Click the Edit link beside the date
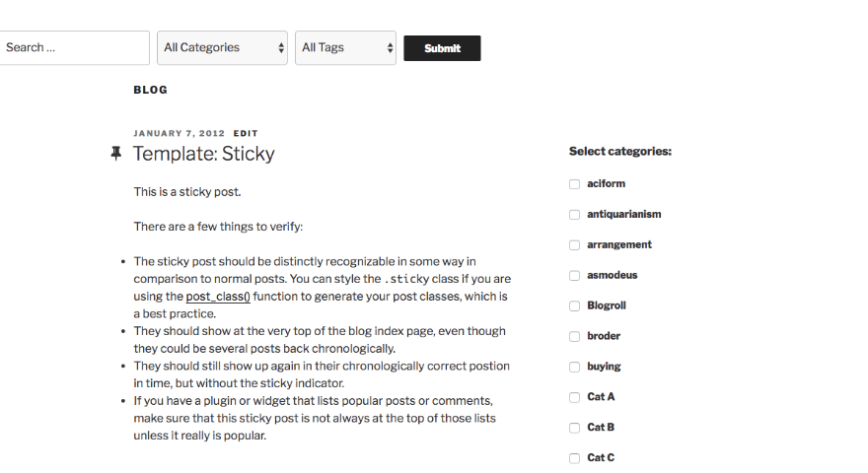Image resolution: width=868 pixels, height=473 pixels. tap(246, 133)
